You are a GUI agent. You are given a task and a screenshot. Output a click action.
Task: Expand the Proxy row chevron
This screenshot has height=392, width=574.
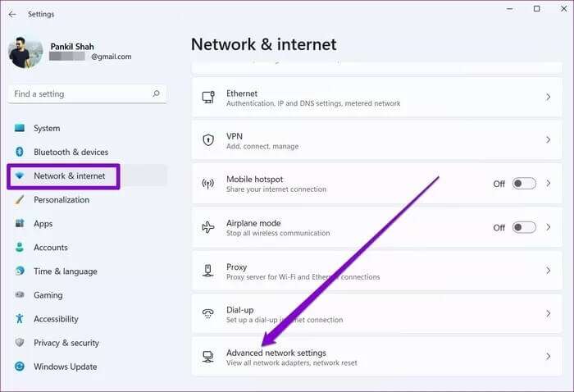(x=548, y=270)
